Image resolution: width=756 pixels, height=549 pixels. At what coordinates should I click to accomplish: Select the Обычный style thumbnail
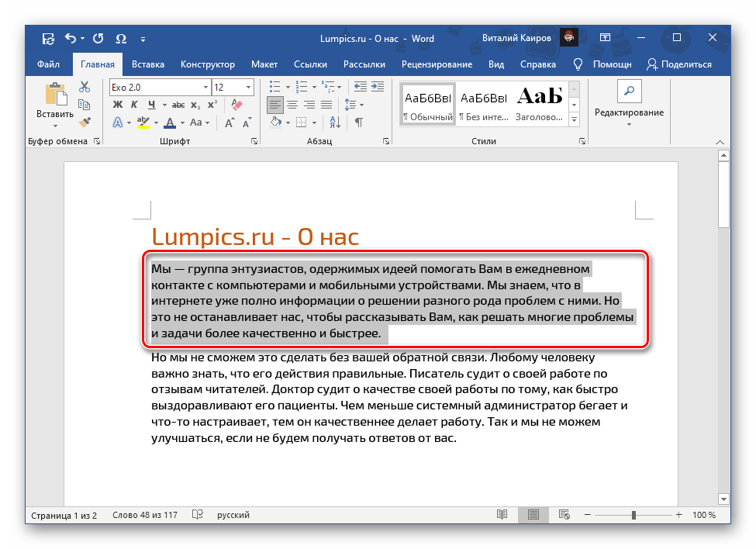[x=427, y=102]
